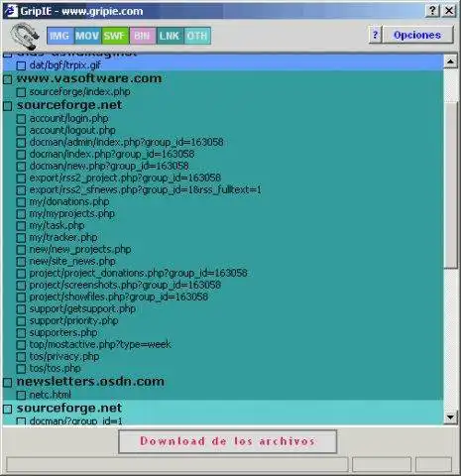The image size is (461, 476).
Task: Check the account/login.php checkbox
Action: [21, 119]
